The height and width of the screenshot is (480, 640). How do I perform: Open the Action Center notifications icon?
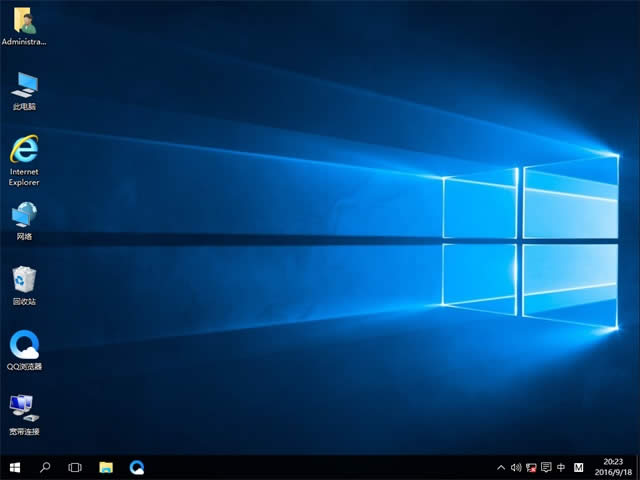546,467
